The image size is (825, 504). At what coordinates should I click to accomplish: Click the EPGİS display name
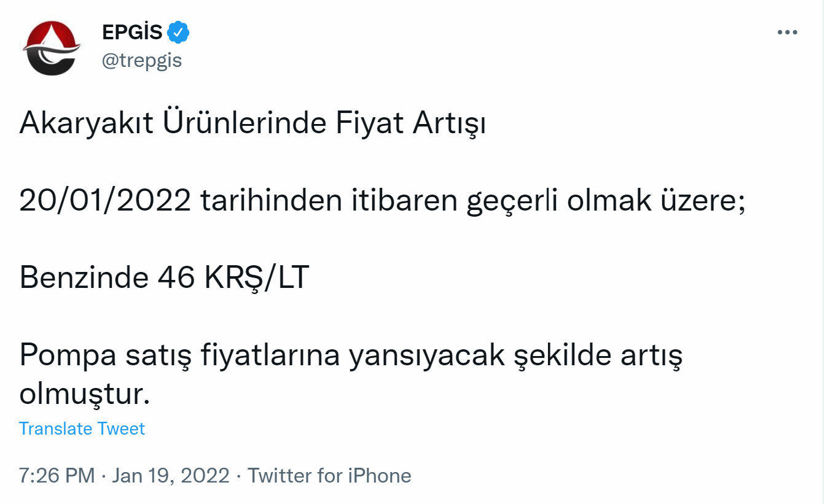point(132,33)
